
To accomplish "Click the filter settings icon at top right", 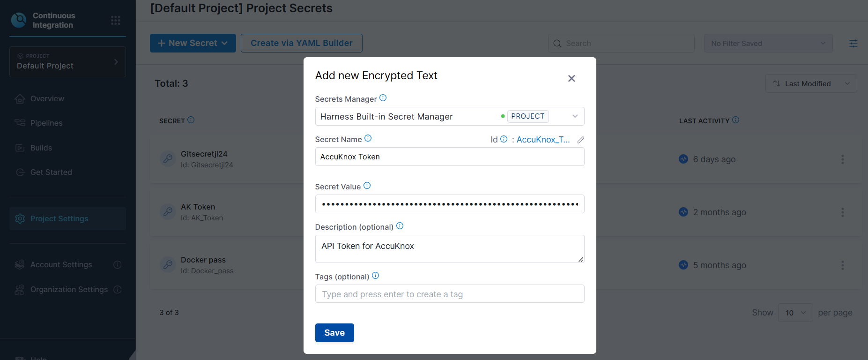I will click(853, 43).
